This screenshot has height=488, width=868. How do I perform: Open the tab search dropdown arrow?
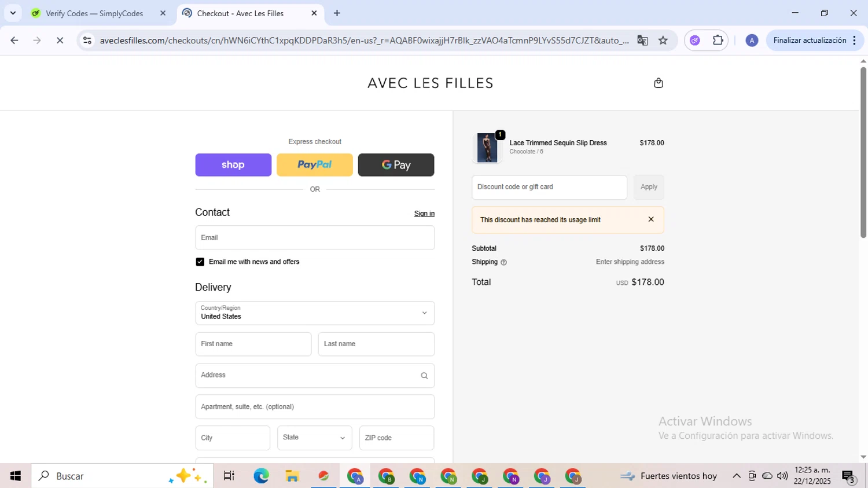[x=13, y=13]
